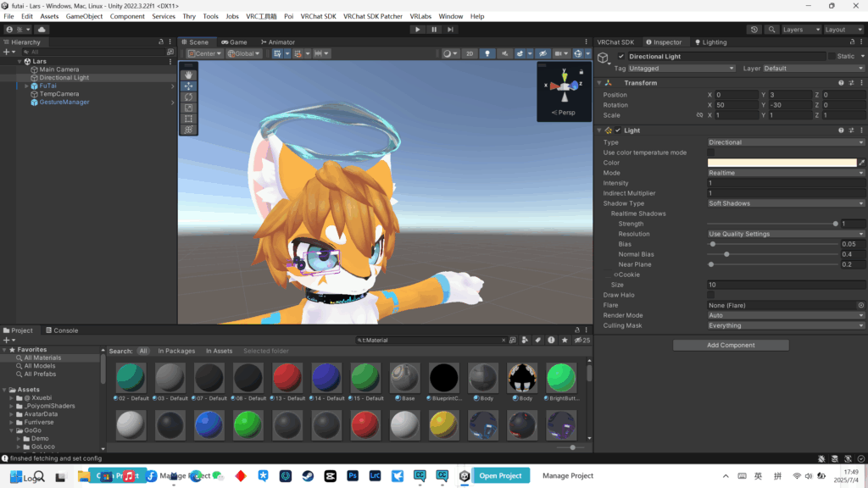Select the Rect transform tool
The width and height of the screenshot is (868, 488).
[189, 119]
